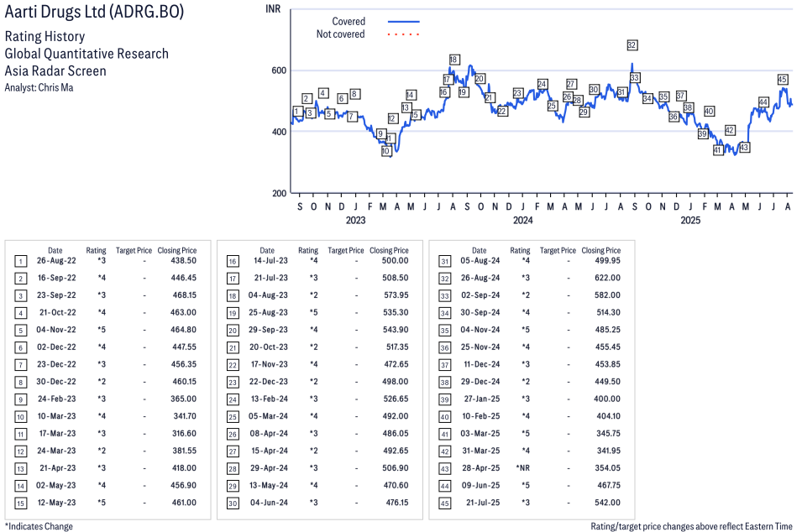Select the date cell '04-Aug-23'
This screenshot has height=532, width=802.
click(x=268, y=295)
